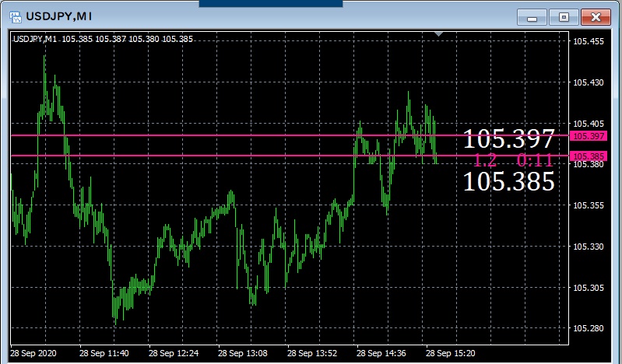This screenshot has width=622, height=364.
Task: Click the pink spread value 1.2
Action: [485, 160]
